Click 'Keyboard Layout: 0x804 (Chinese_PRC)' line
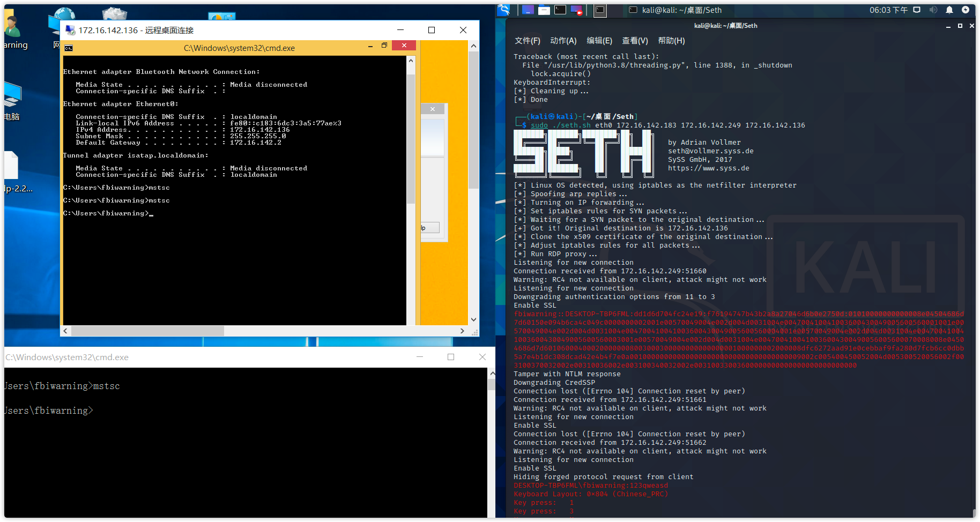980x522 pixels. (591, 494)
